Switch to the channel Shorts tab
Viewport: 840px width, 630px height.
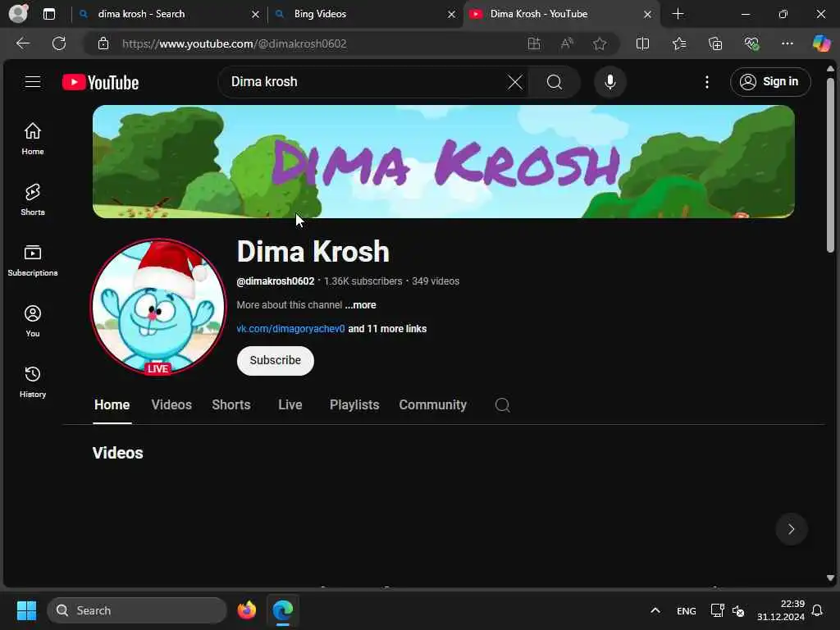pyautogui.click(x=231, y=405)
